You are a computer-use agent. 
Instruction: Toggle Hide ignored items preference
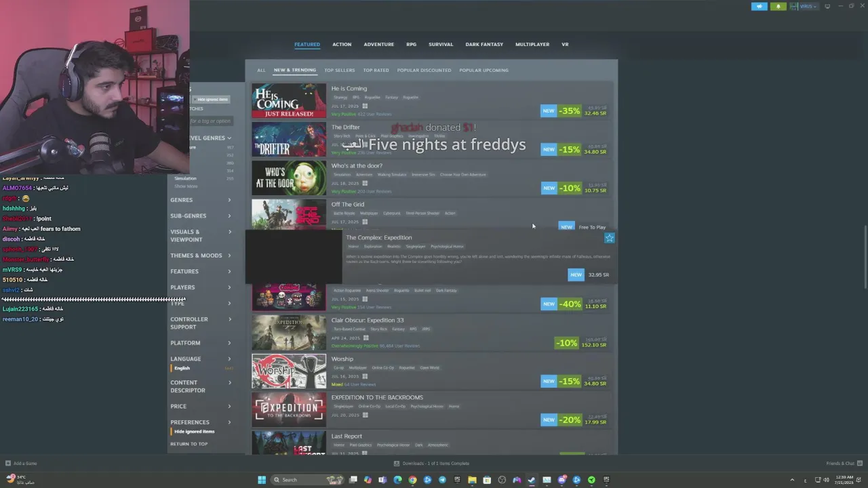click(x=194, y=432)
